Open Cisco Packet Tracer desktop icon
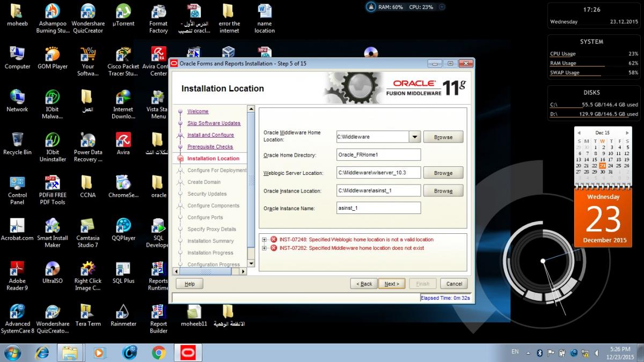 coord(123,55)
